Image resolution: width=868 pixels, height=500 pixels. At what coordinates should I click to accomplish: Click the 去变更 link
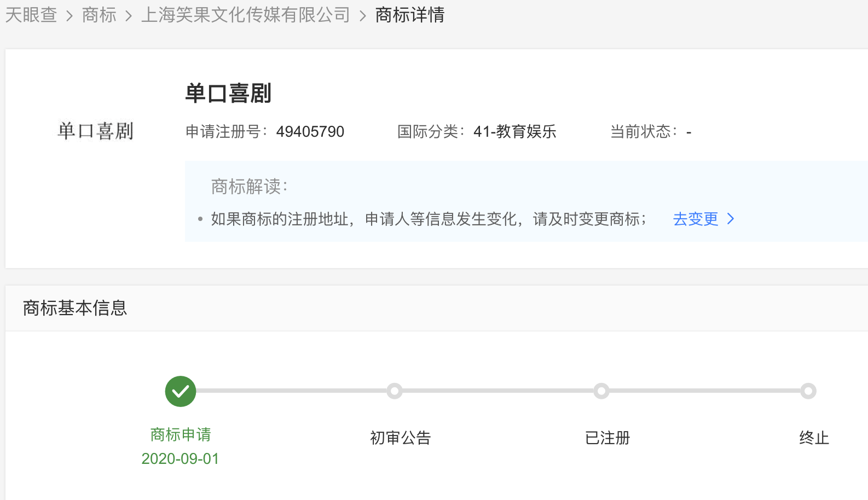coord(696,219)
